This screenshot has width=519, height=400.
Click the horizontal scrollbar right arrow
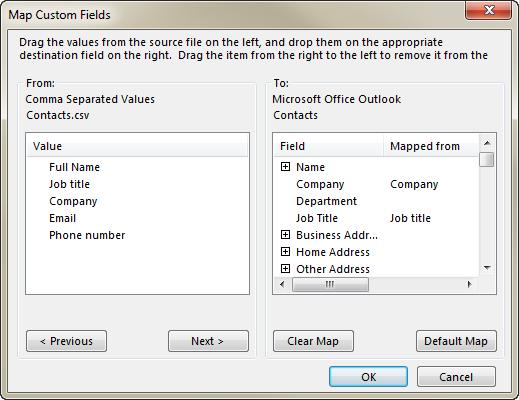tap(470, 284)
